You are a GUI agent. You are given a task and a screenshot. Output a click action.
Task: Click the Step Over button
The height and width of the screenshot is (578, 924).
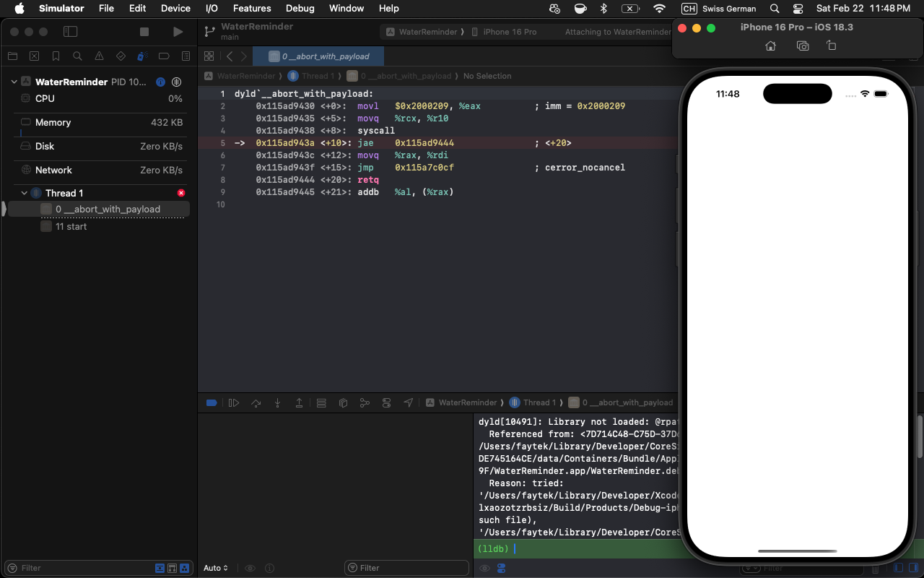click(x=256, y=402)
